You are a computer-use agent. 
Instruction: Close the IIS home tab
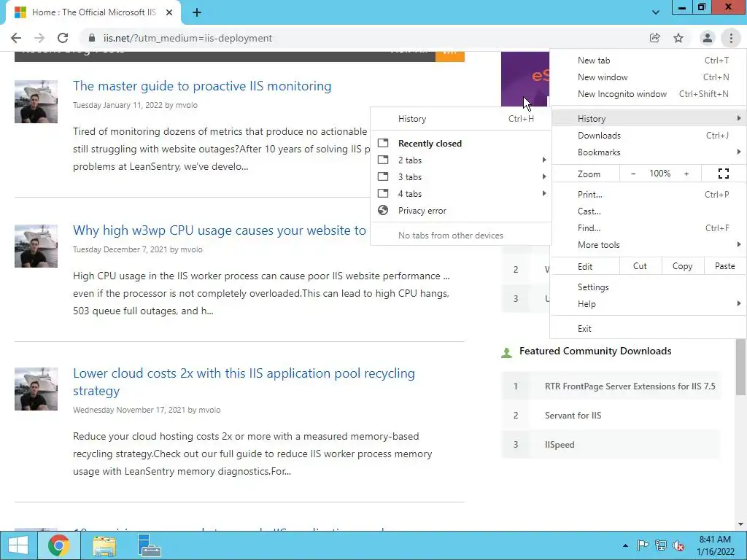(x=169, y=12)
